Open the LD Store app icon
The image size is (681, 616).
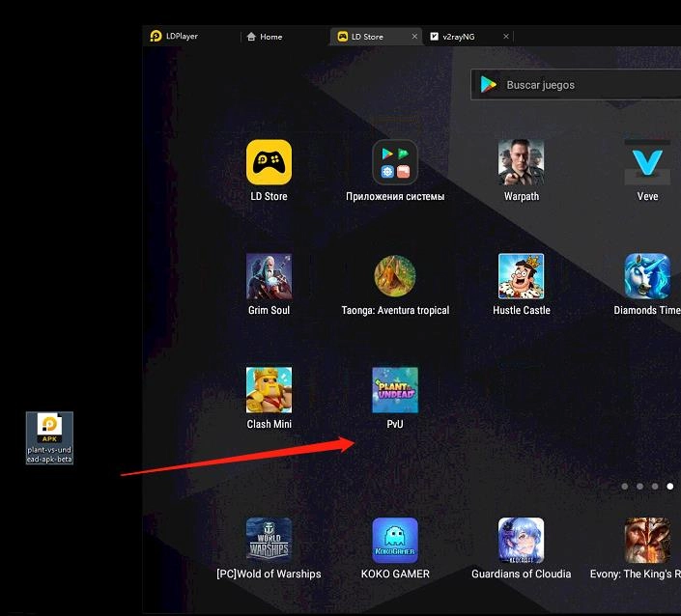pos(269,162)
